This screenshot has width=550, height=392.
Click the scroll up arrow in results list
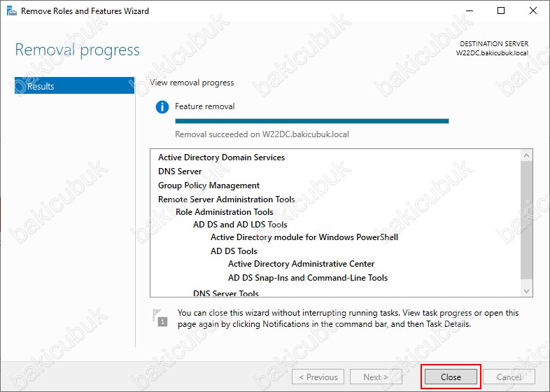tap(526, 155)
